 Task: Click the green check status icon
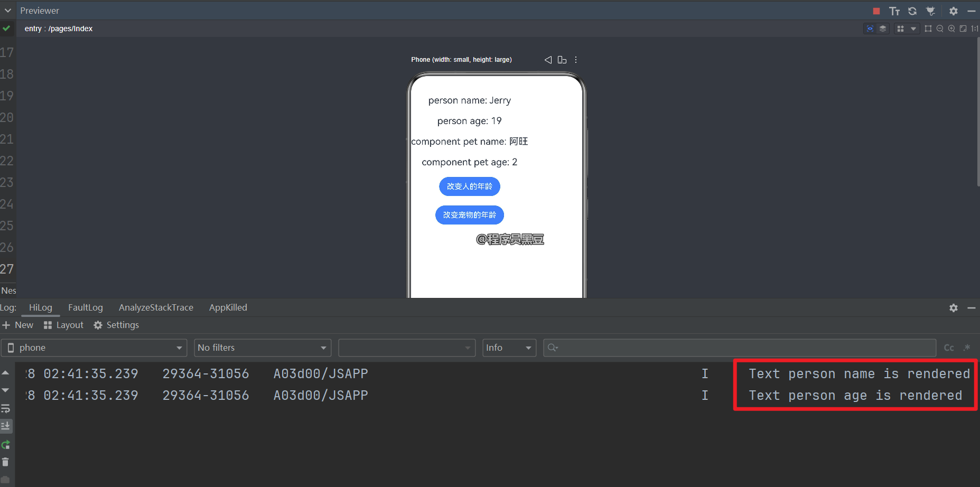(x=6, y=29)
